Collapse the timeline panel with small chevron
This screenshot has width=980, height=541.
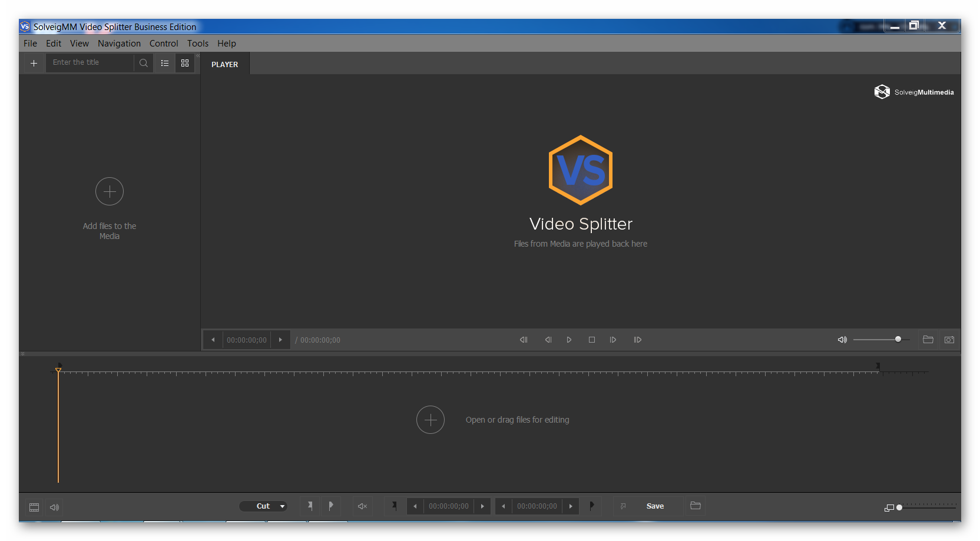(x=22, y=354)
